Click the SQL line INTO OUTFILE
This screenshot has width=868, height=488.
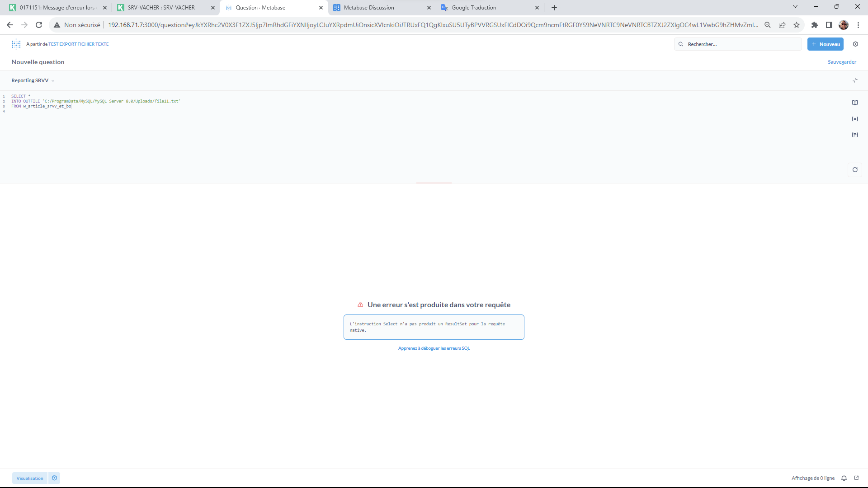coord(96,101)
